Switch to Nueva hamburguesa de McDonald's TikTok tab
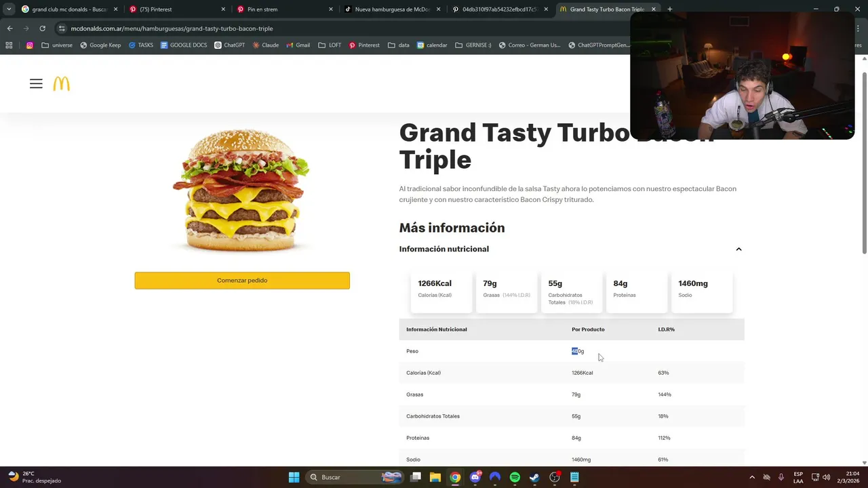The image size is (868, 488). pyautogui.click(x=391, y=9)
